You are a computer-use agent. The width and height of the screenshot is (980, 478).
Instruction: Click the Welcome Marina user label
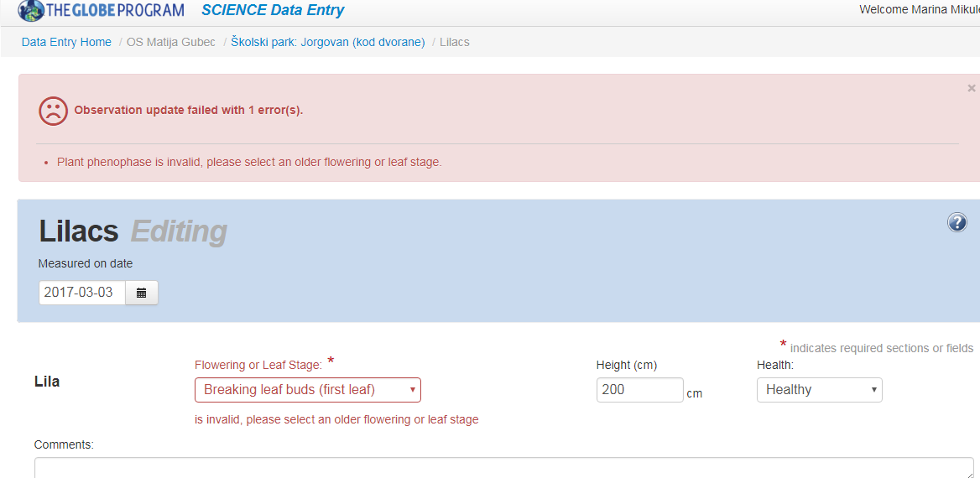point(919,9)
